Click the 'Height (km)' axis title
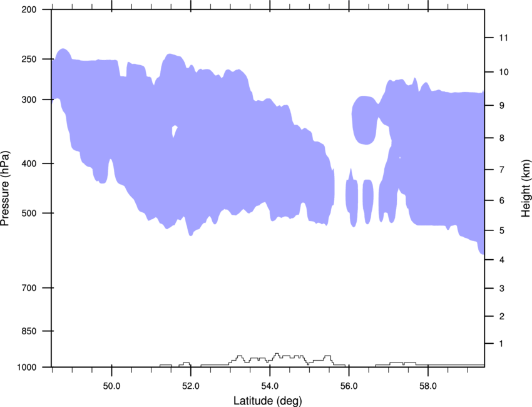Screen dimensions: 532x407 [x=526, y=188]
